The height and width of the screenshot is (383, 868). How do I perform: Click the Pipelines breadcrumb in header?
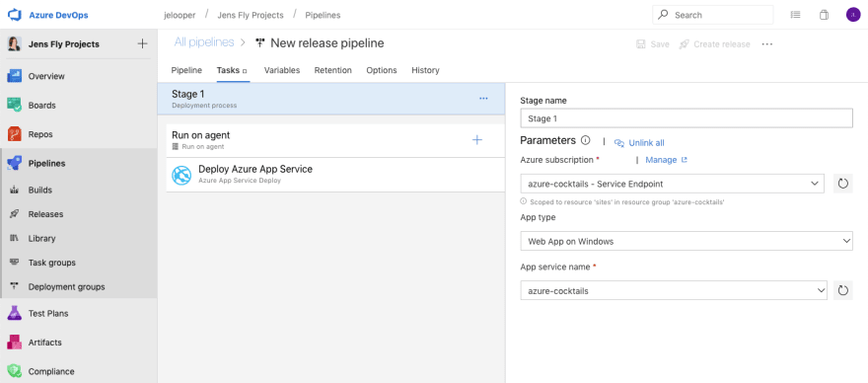323,15
